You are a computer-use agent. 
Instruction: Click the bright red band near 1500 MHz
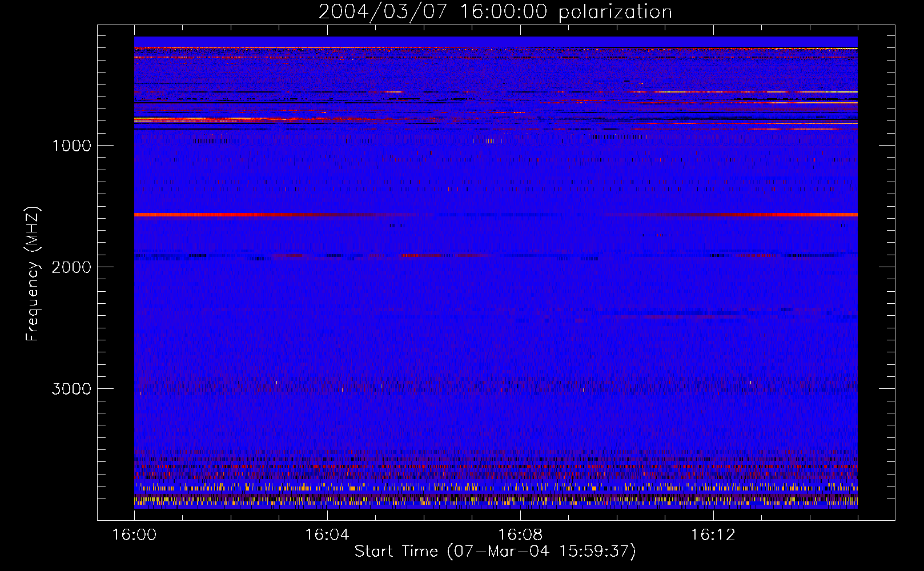click(x=496, y=215)
